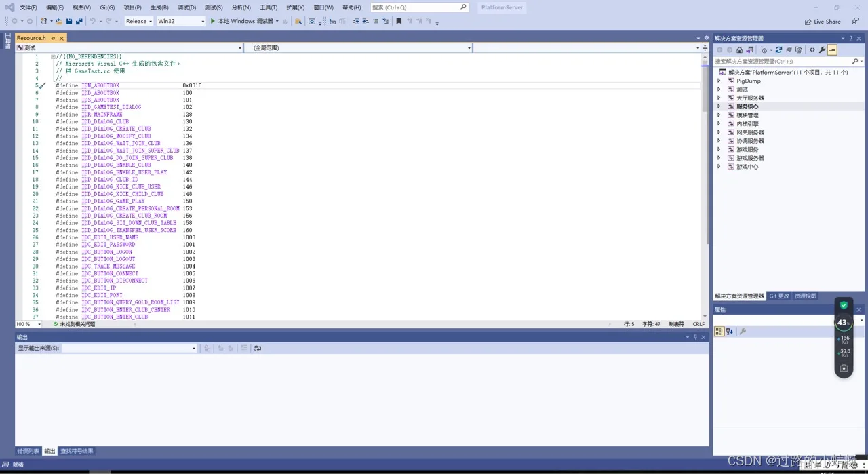Open a file with the folder icon

(59, 22)
